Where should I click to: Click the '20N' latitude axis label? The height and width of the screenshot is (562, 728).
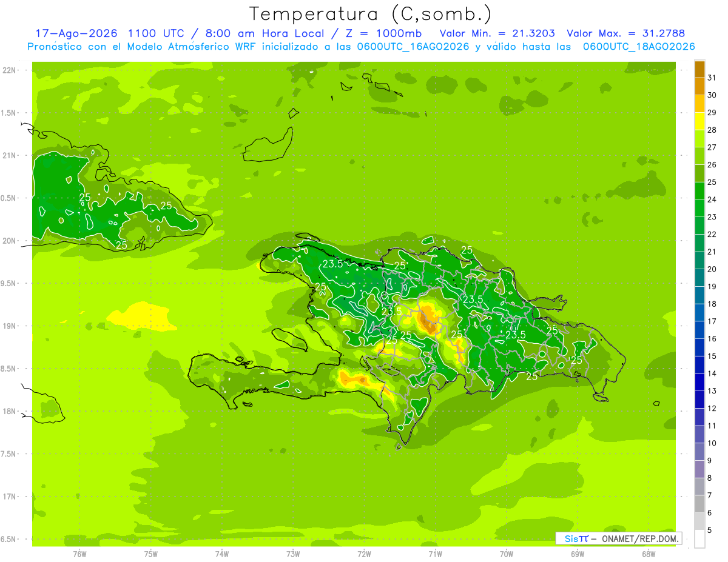point(9,241)
